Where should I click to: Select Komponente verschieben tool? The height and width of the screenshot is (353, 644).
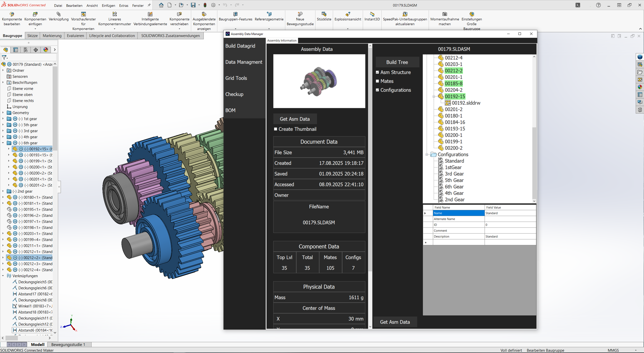pos(179,14)
